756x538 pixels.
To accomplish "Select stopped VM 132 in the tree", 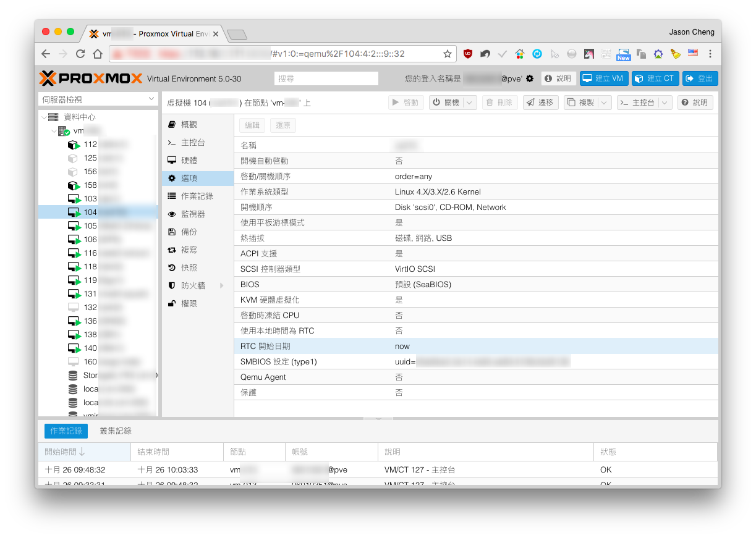I will pos(99,308).
